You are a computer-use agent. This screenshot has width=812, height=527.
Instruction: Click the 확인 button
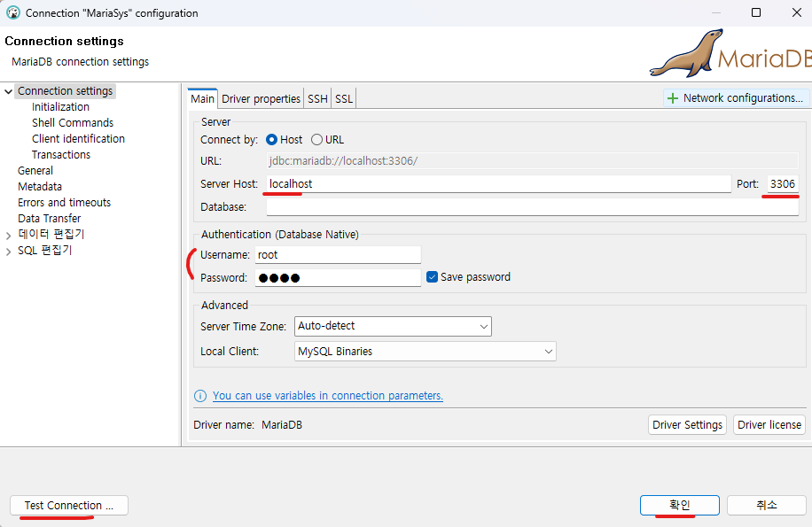[x=679, y=505]
